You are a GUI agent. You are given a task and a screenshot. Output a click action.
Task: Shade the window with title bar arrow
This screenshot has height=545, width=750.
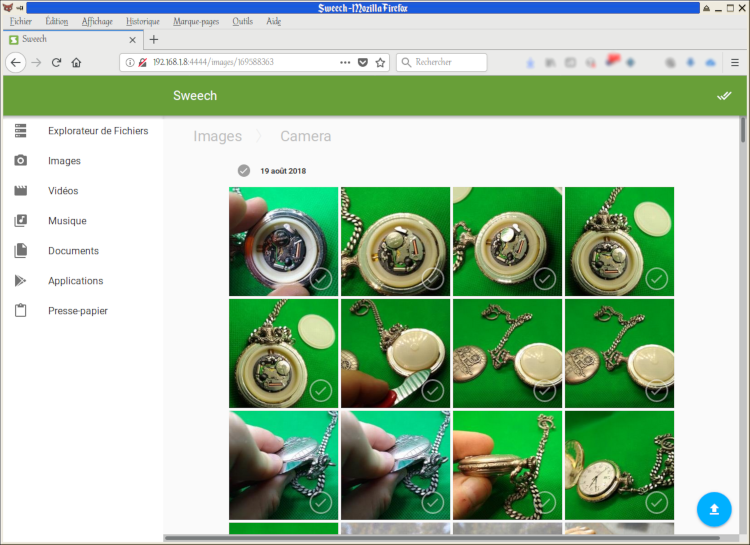click(706, 8)
